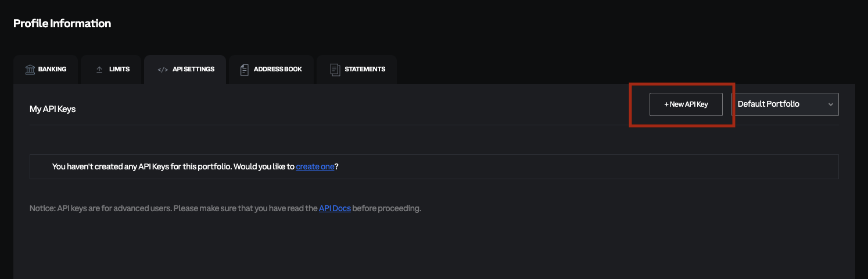The height and width of the screenshot is (279, 868).
Task: Click the bank building icon on Banking tab
Action: coord(30,70)
